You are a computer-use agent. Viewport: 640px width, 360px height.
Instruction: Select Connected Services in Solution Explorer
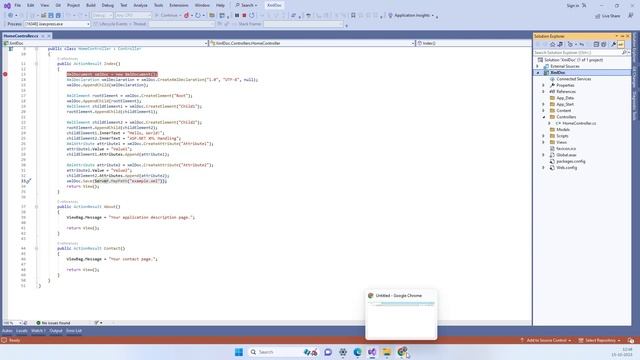pyautogui.click(x=573, y=79)
